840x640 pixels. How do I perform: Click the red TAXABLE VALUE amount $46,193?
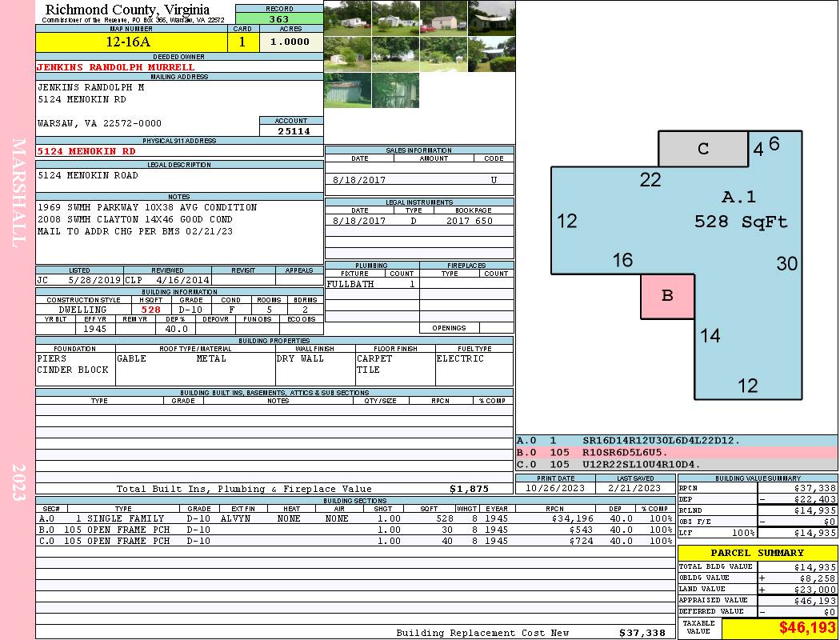pos(807,628)
